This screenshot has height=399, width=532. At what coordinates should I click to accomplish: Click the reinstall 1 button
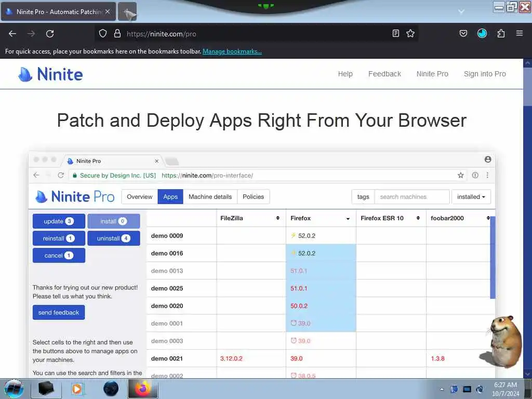click(59, 238)
